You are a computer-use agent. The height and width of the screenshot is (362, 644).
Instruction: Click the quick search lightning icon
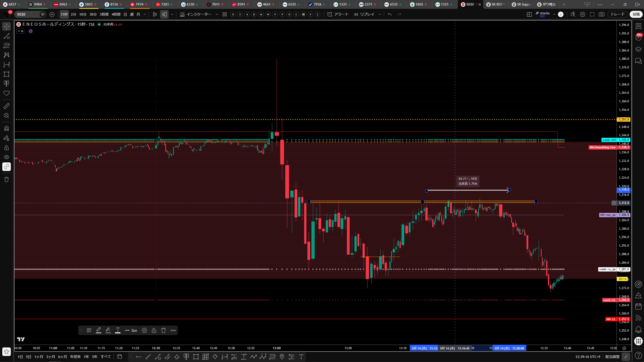(573, 14)
